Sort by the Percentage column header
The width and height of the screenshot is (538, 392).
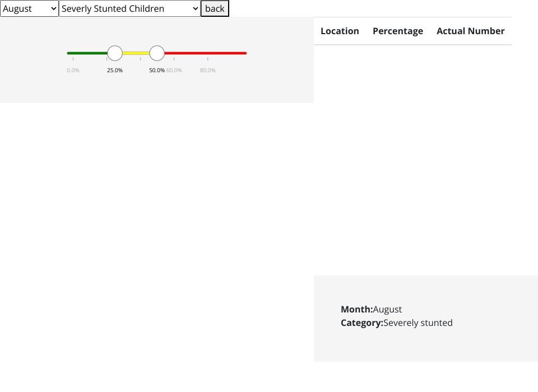[398, 31]
